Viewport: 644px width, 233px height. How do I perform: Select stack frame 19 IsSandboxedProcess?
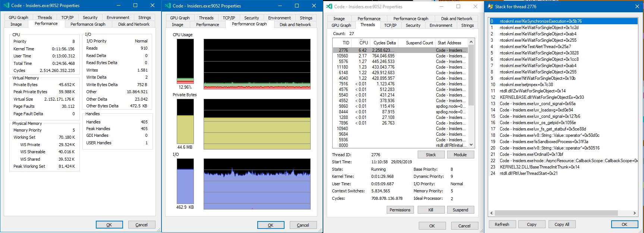point(563,142)
